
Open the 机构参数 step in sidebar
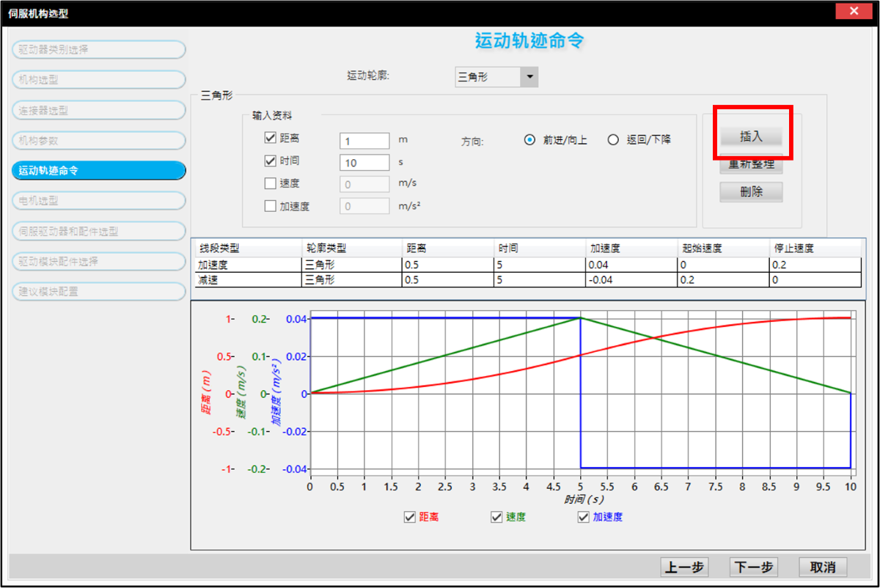[98, 140]
